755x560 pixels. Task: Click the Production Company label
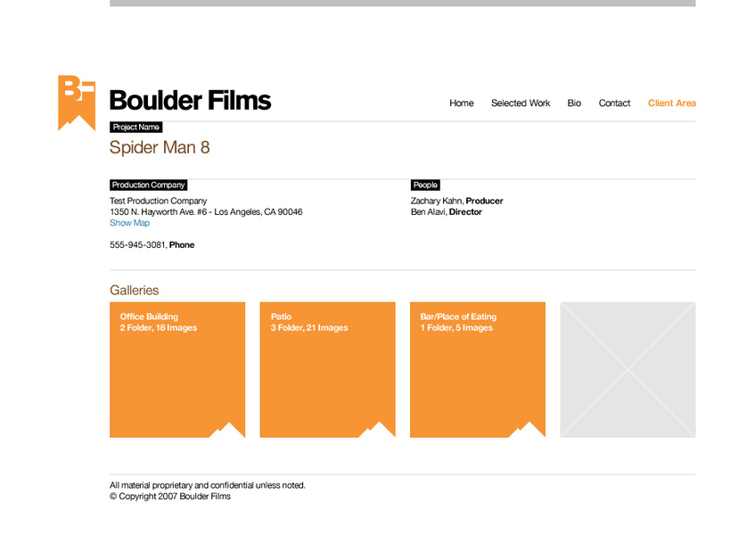tap(148, 185)
